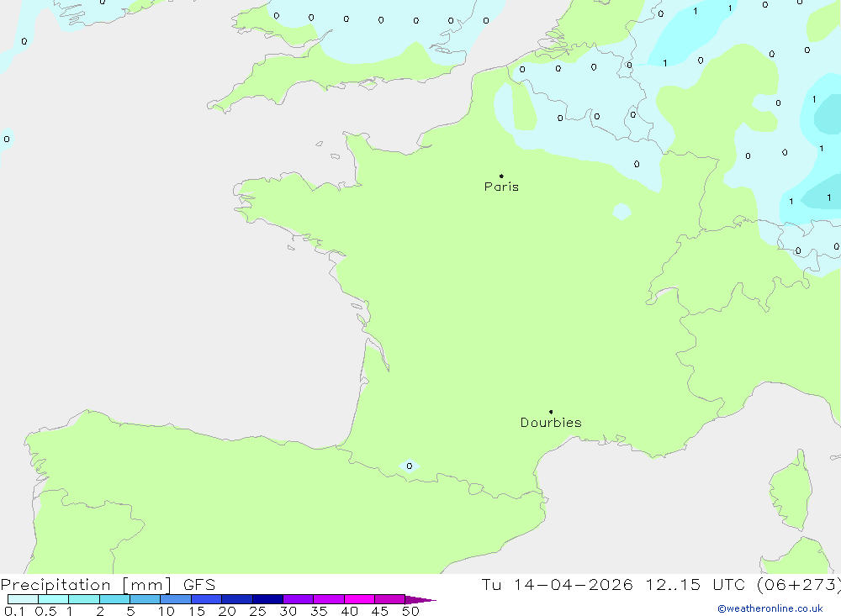Click the Precipitation [mm] GFS title
This screenshot has height=616, width=841.
tap(108, 585)
